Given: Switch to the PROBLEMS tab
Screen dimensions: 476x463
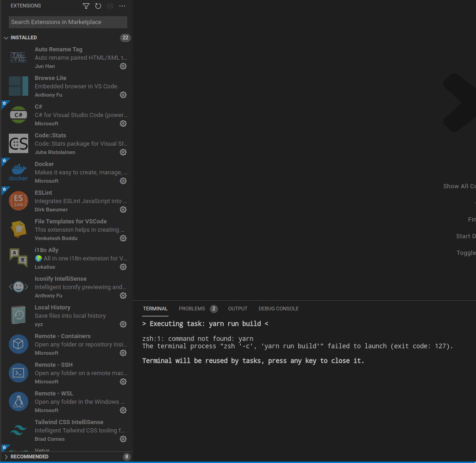Looking at the screenshot, I should (x=192, y=309).
